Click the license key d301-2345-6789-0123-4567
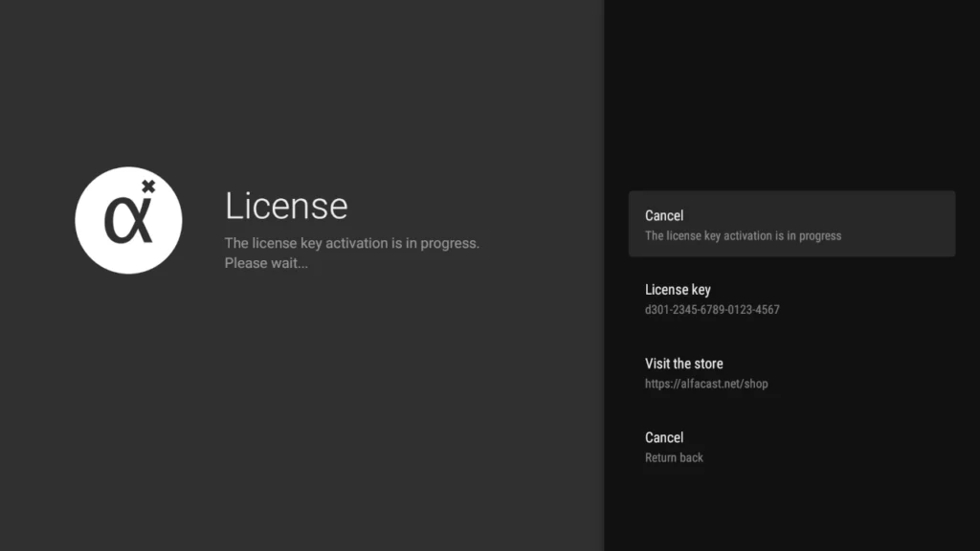The height and width of the screenshot is (551, 980). click(x=712, y=309)
